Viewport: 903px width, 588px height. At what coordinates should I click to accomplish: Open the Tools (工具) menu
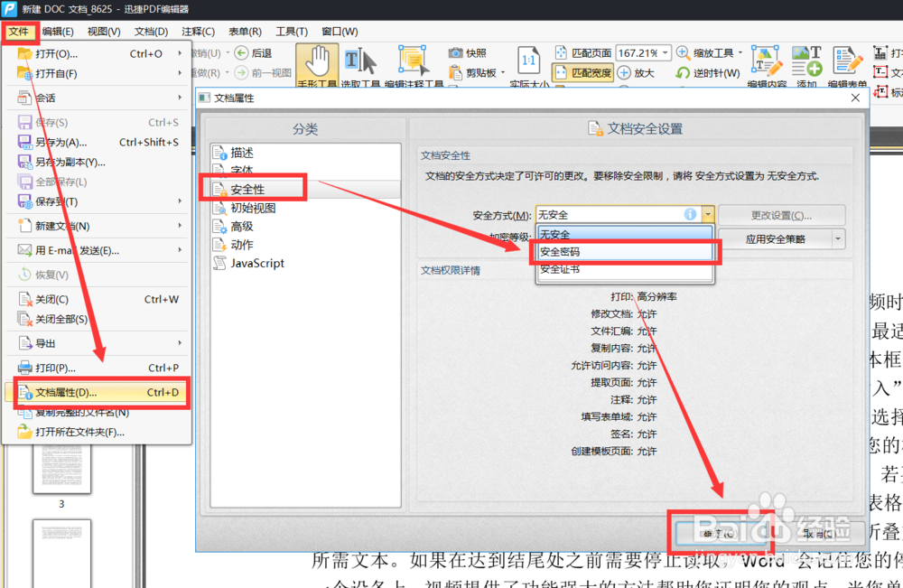pyautogui.click(x=292, y=32)
